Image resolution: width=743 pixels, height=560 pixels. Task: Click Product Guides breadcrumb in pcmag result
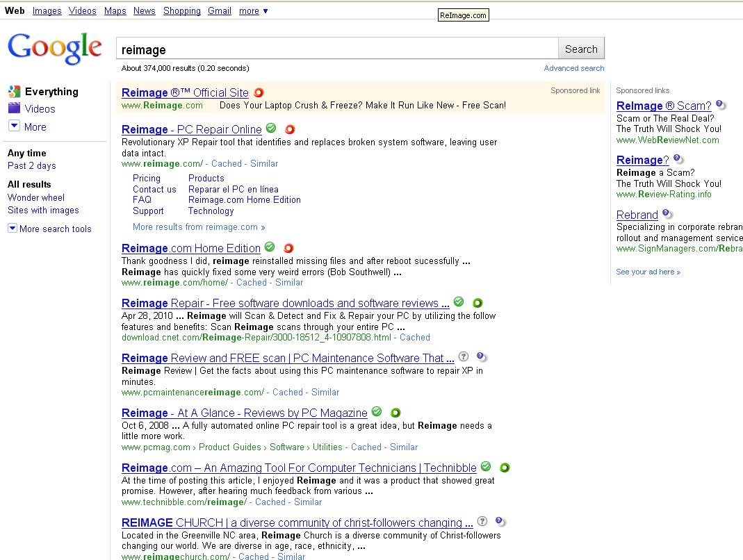pos(230,447)
